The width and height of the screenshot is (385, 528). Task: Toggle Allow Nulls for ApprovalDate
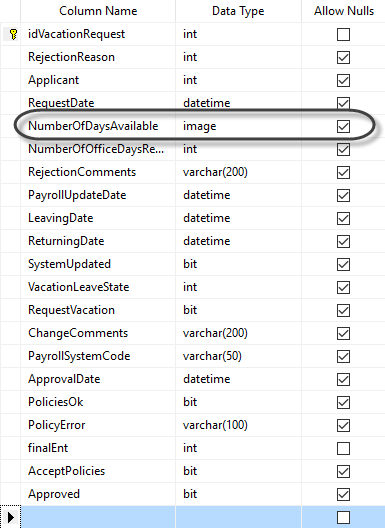click(x=343, y=379)
